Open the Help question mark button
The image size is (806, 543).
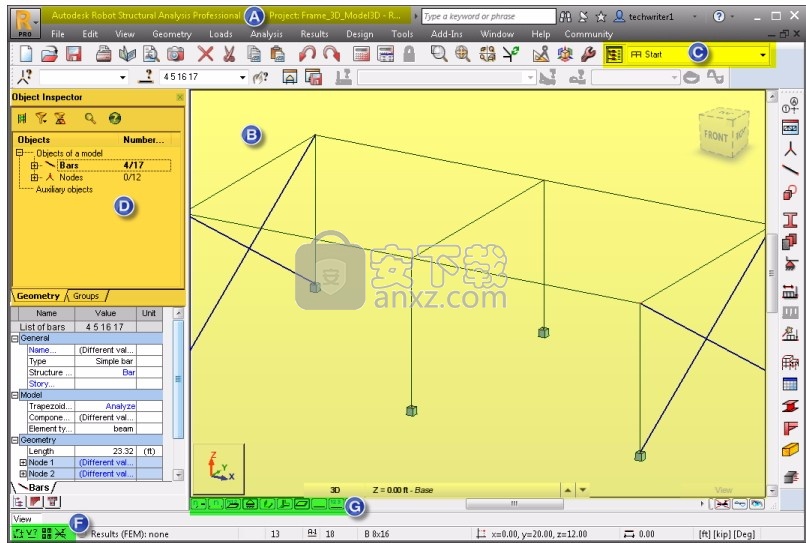point(719,16)
